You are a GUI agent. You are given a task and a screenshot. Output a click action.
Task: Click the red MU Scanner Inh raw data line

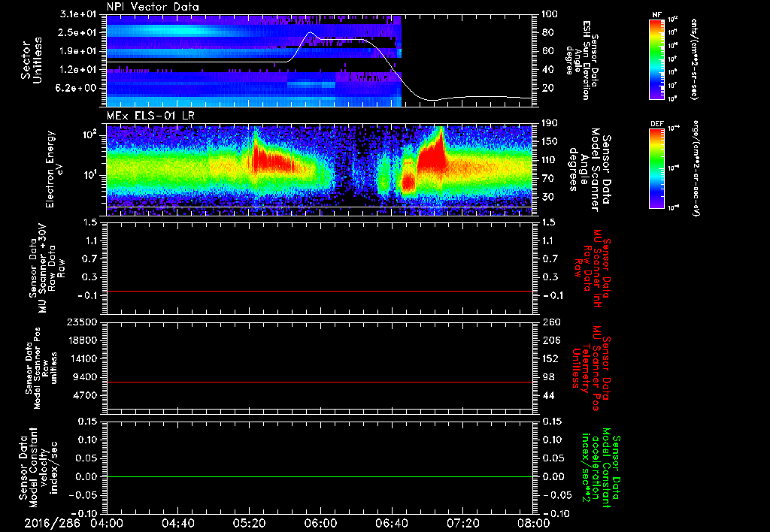(x=319, y=291)
